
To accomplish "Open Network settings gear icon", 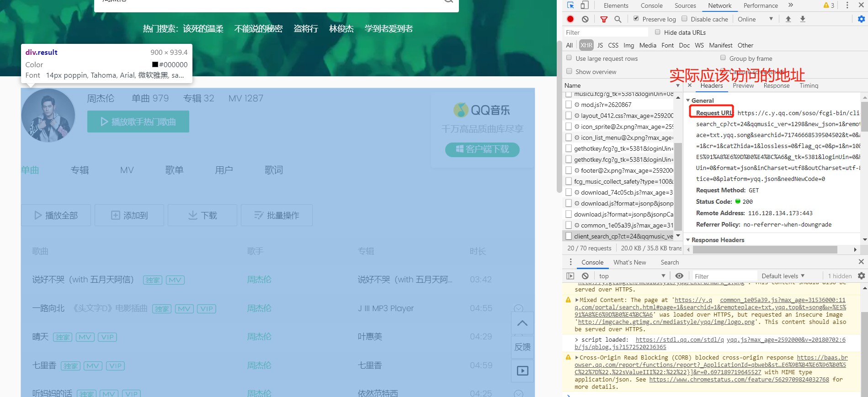I will click(x=861, y=19).
